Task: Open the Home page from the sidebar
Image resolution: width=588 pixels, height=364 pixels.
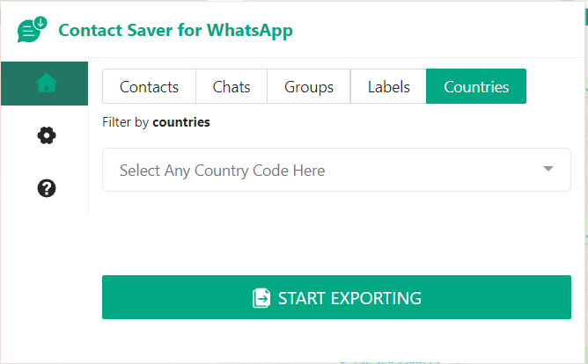Action: 46,84
